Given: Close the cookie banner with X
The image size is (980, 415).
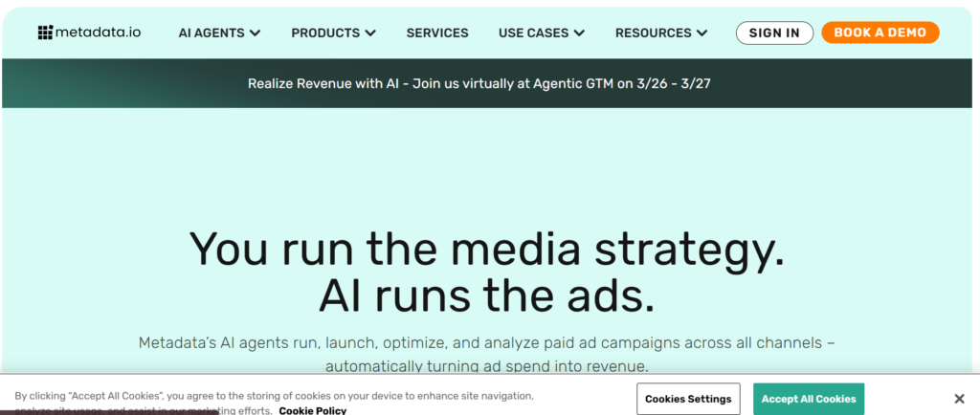Looking at the screenshot, I should tap(959, 399).
